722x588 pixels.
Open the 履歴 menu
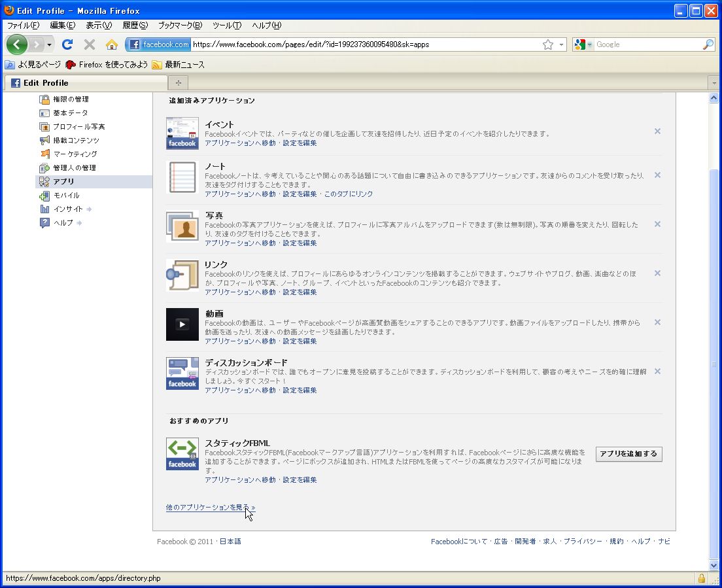[x=135, y=26]
